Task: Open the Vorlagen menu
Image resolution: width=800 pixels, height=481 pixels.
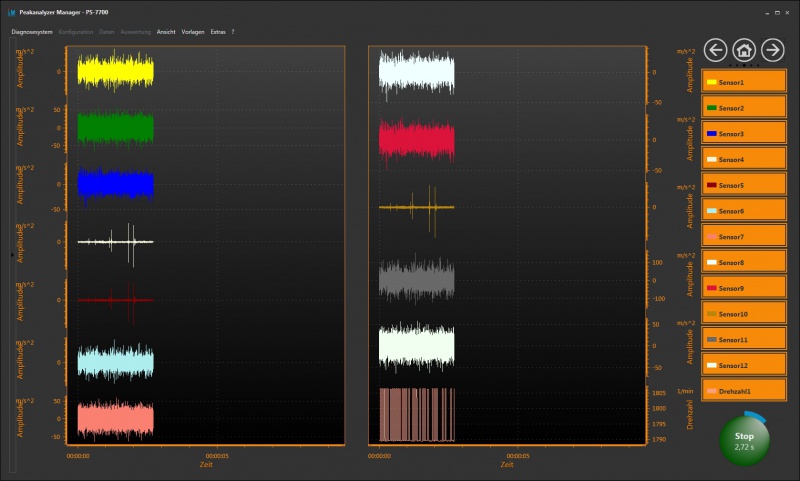Action: point(193,32)
